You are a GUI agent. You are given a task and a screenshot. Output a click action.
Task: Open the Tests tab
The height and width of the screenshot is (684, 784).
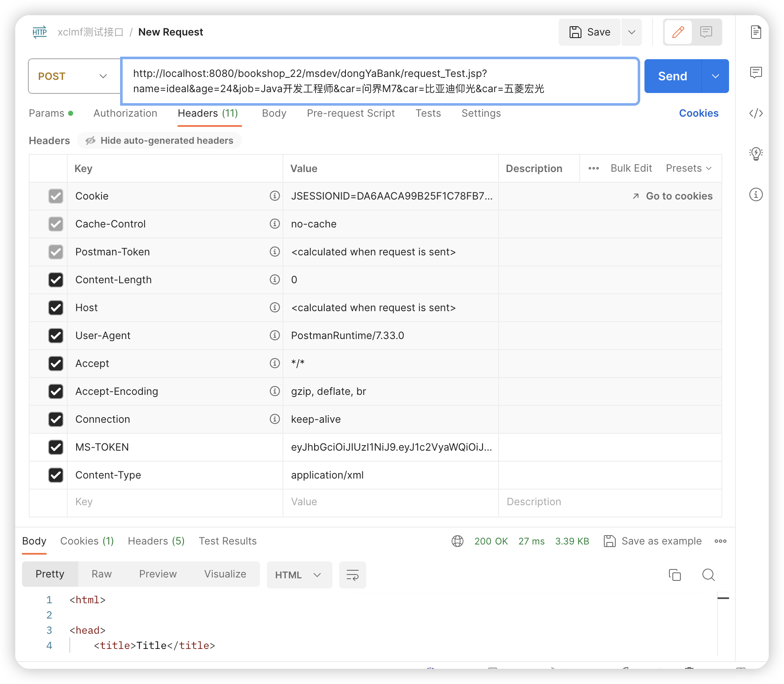click(428, 113)
